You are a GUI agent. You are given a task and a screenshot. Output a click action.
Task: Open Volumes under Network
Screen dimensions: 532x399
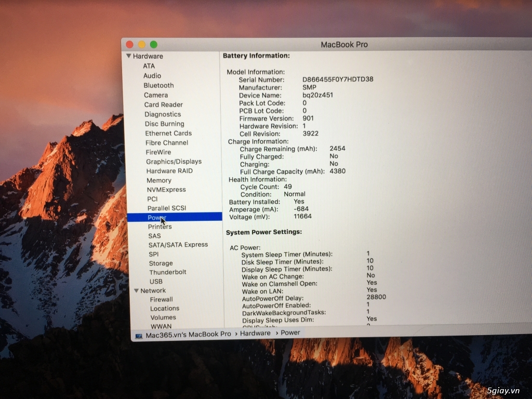point(163,317)
